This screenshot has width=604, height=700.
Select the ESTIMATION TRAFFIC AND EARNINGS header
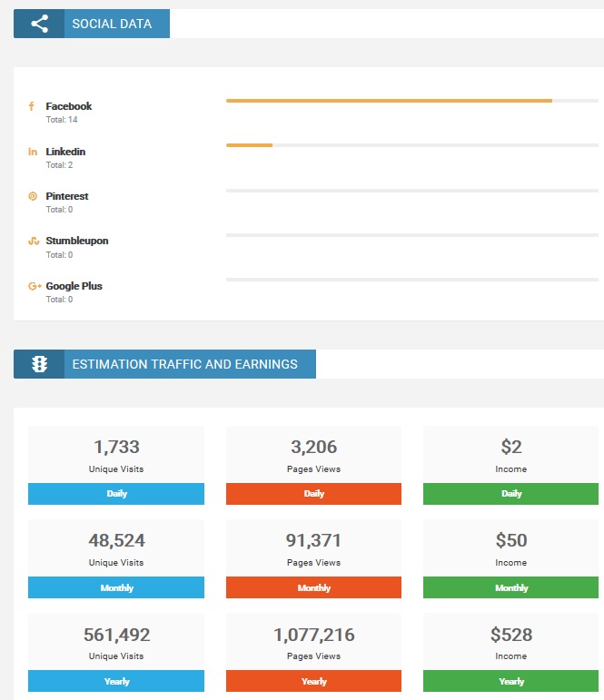(x=185, y=364)
